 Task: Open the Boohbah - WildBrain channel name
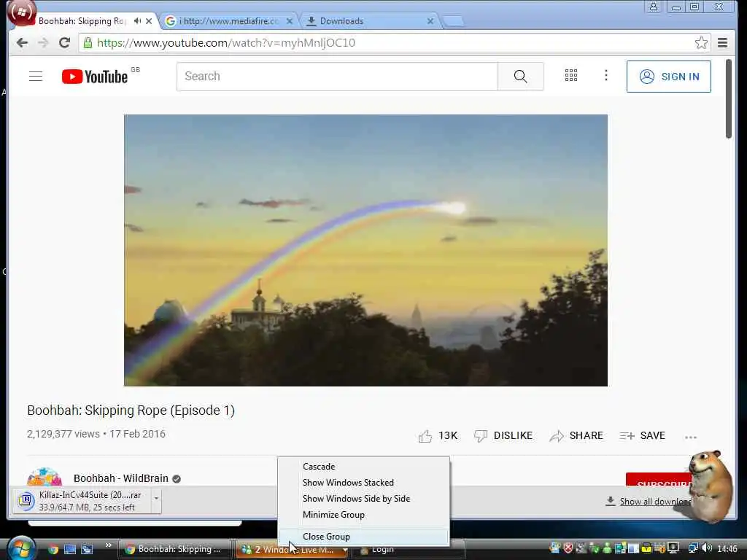121,478
